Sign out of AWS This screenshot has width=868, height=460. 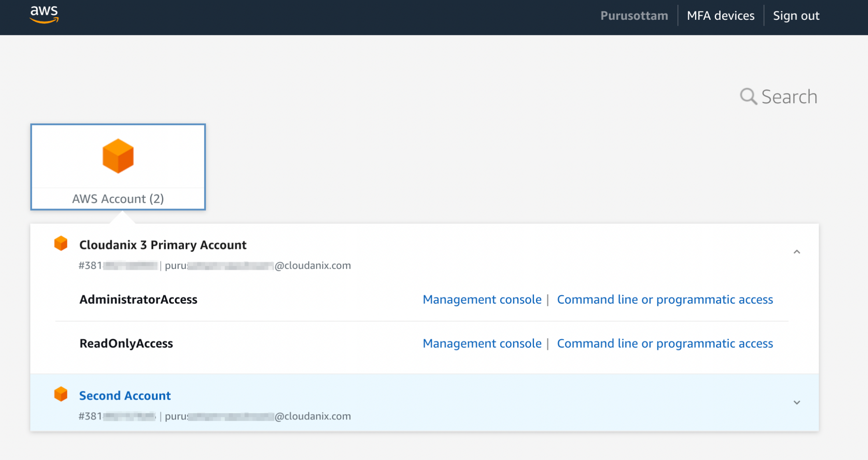[x=796, y=15]
